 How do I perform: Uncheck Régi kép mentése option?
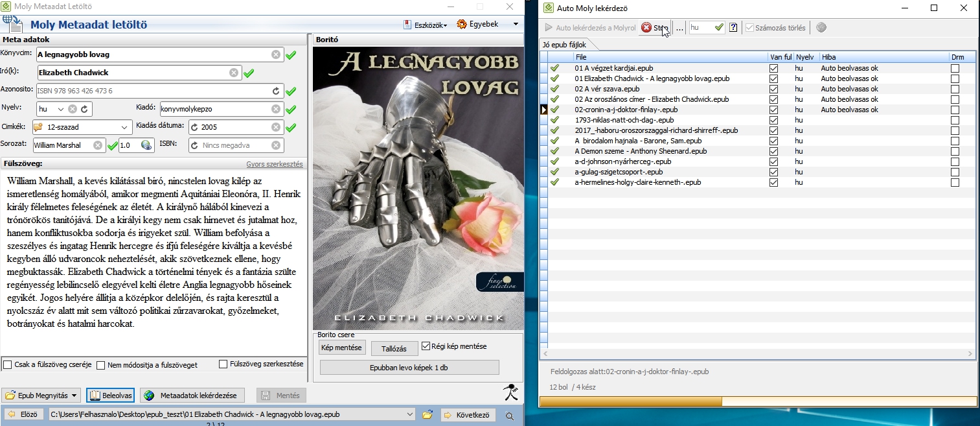(x=426, y=346)
